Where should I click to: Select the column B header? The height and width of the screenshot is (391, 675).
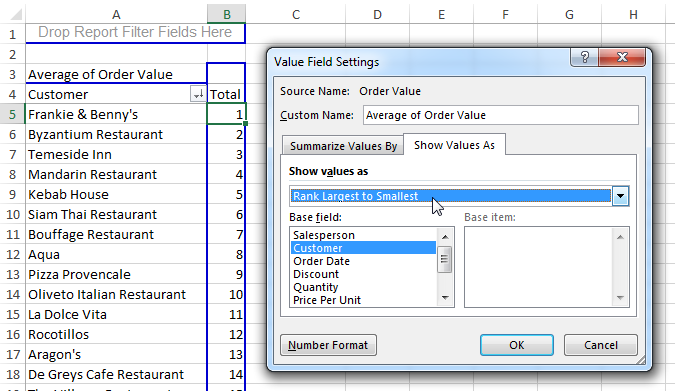(x=226, y=14)
